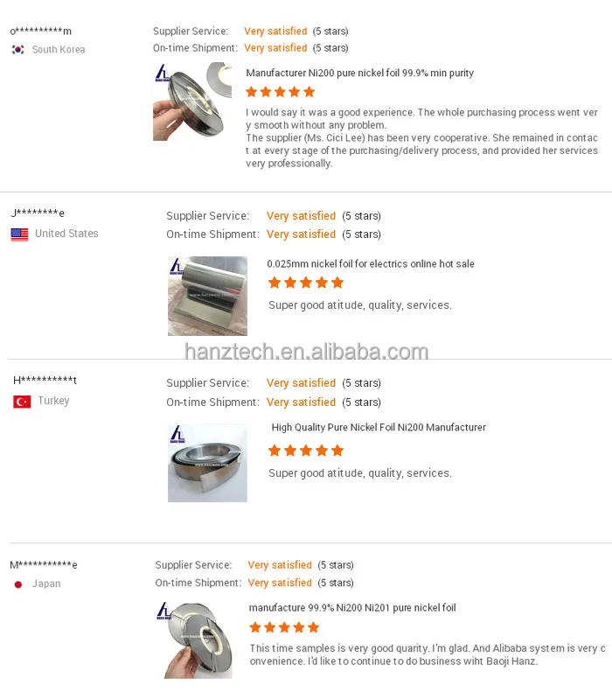Open Manufacturer Ni200 pure nickel foil product link

point(359,73)
